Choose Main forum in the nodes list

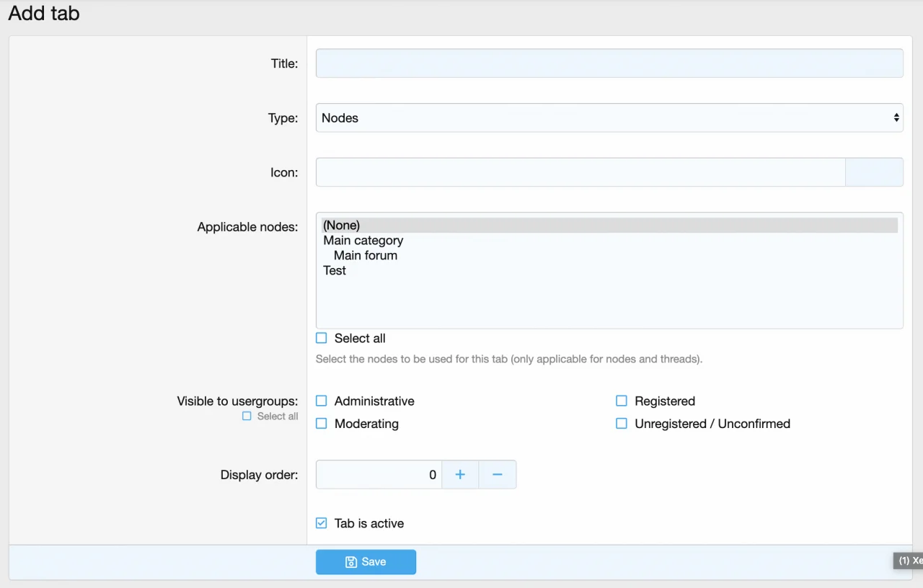366,256
